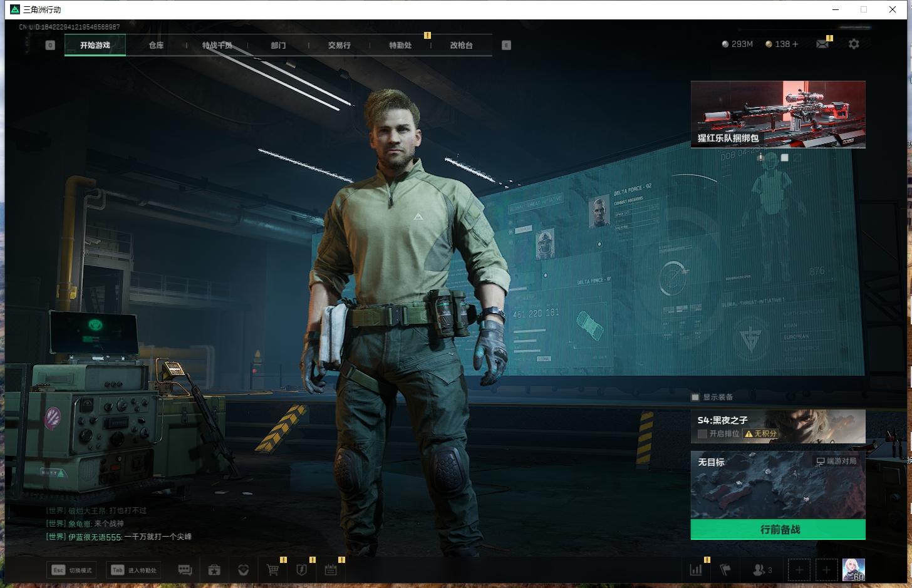The image size is (912, 588).
Task: Click the heart emblem icon
Action: tap(244, 570)
